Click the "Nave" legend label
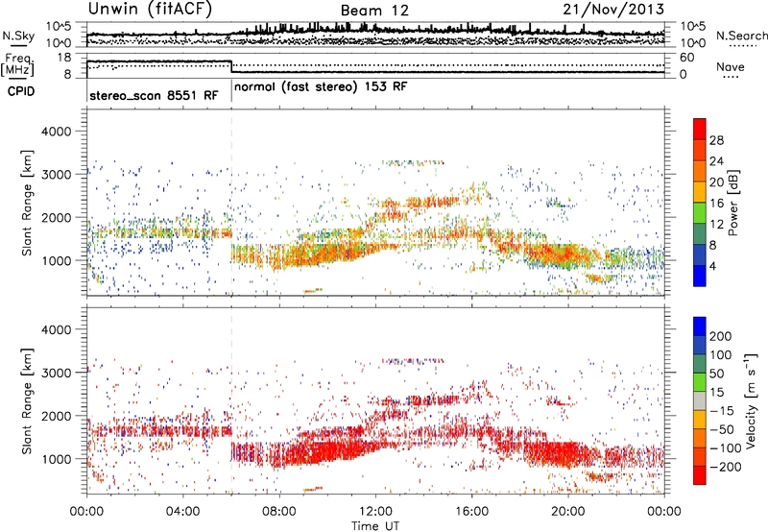The width and height of the screenshot is (768, 532). [731, 67]
